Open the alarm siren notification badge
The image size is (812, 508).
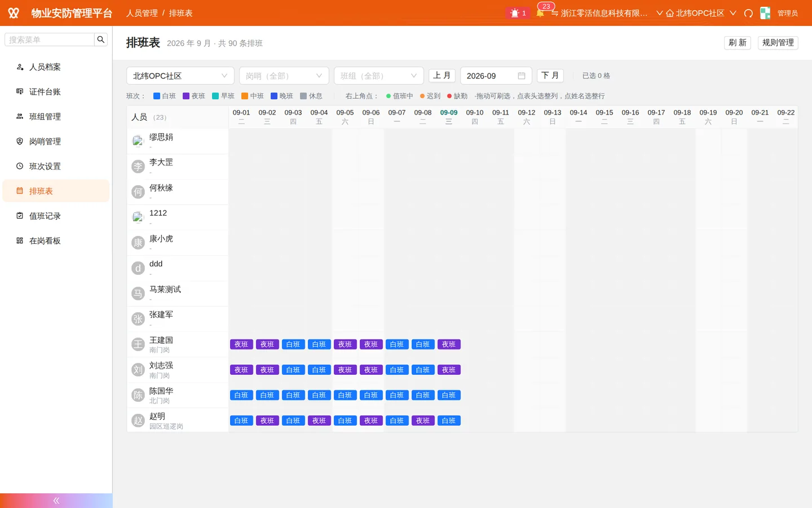pos(518,13)
